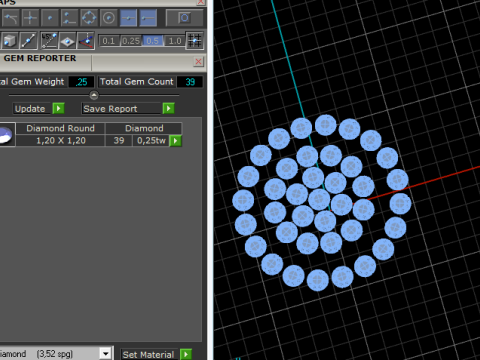Screen dimensions: 480x360
Task: Click the planar surface snap icon
Action: 67,41
